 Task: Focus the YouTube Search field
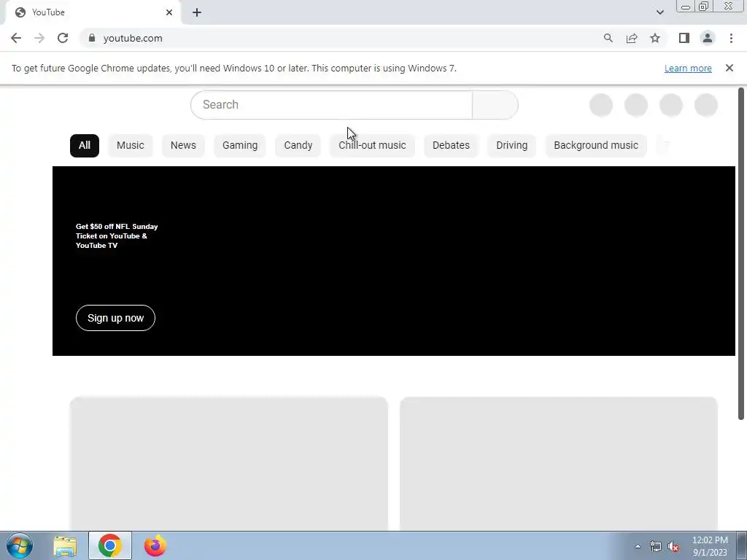pyautogui.click(x=332, y=105)
